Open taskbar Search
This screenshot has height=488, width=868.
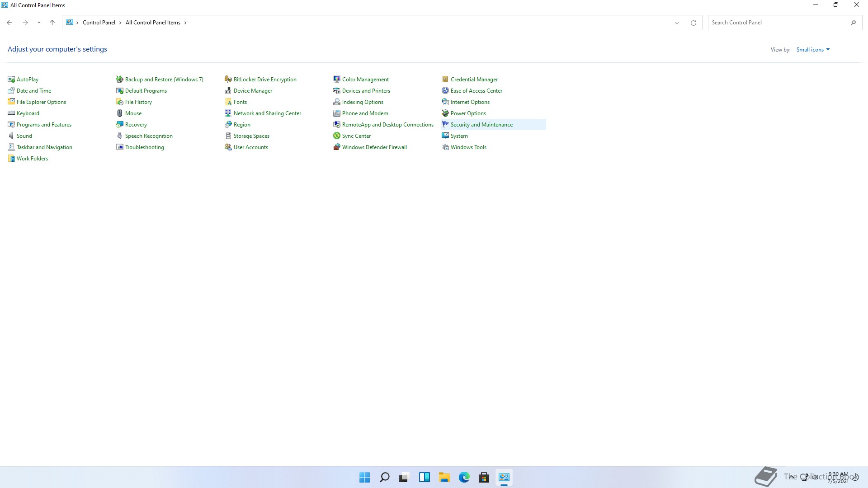click(384, 478)
